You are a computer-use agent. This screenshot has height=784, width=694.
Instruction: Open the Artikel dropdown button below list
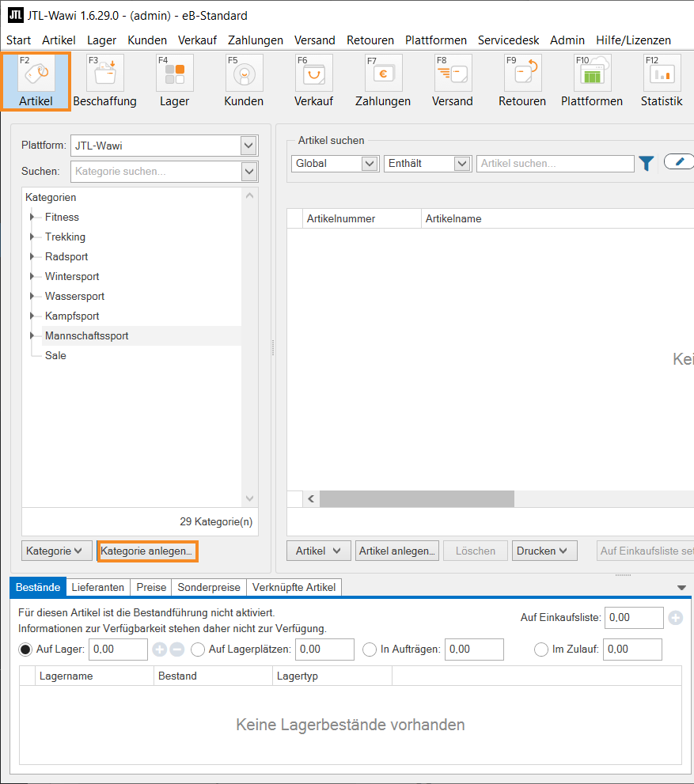click(x=318, y=551)
